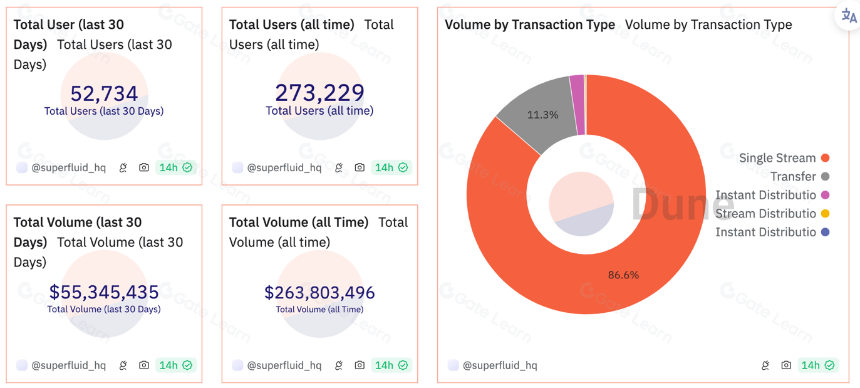Click the 'Total Users (all time)' caption under 273,229
860x388 pixels.
[319, 111]
